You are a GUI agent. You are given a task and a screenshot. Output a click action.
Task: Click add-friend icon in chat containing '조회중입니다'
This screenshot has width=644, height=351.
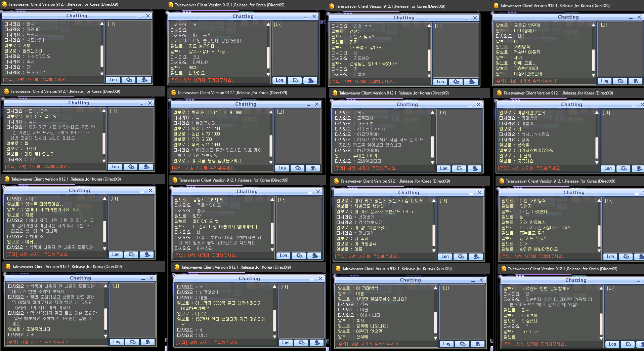click(x=148, y=342)
